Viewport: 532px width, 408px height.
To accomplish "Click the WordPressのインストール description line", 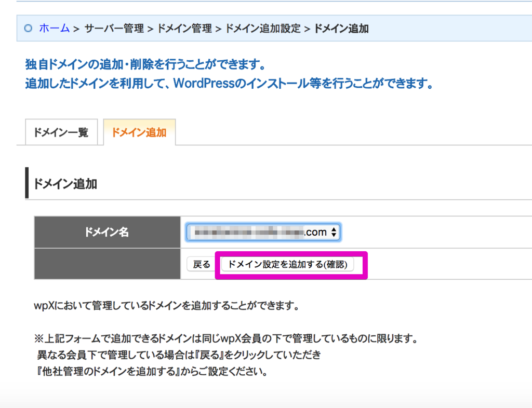I will point(229,83).
